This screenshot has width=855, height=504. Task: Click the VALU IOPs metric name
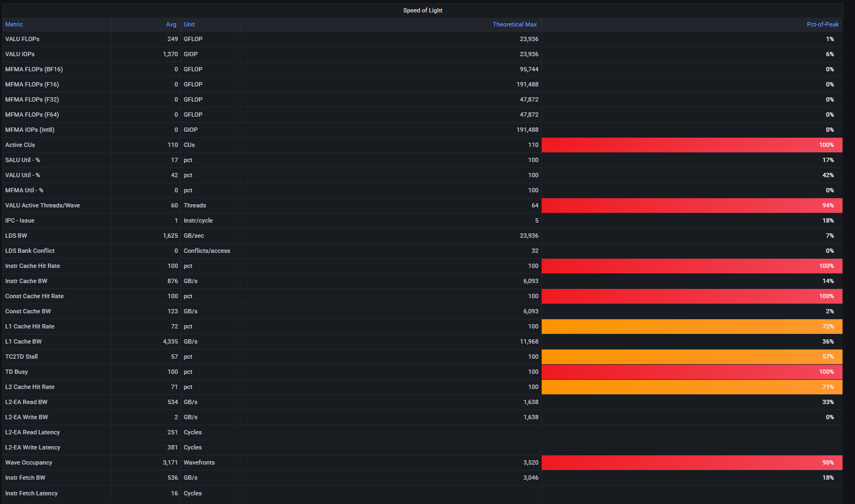coord(20,54)
